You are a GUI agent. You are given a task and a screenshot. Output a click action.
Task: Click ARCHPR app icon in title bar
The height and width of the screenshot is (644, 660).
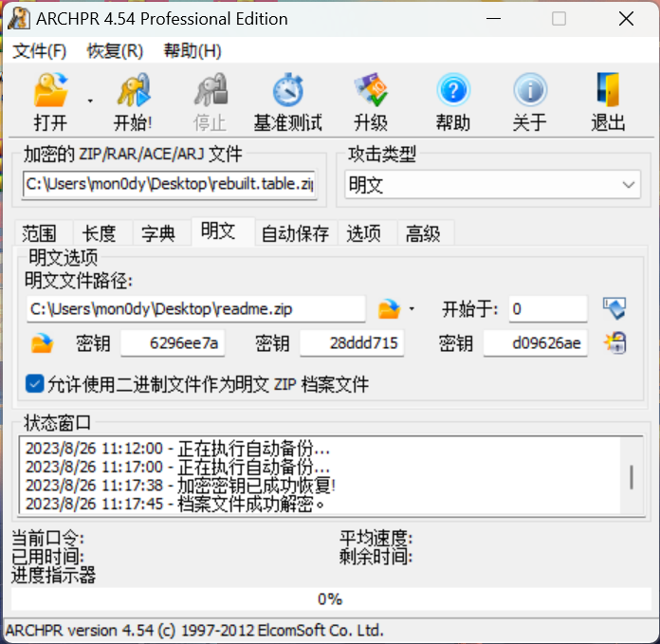point(19,18)
